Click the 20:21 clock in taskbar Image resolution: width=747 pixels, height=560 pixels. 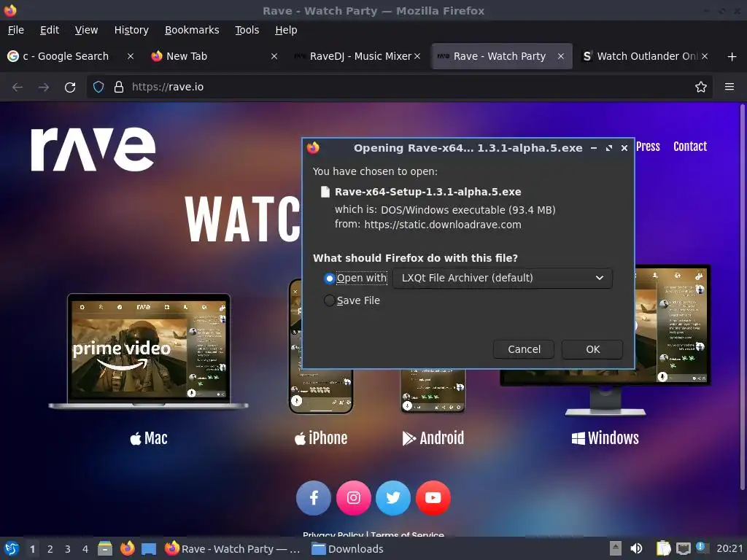pos(729,549)
